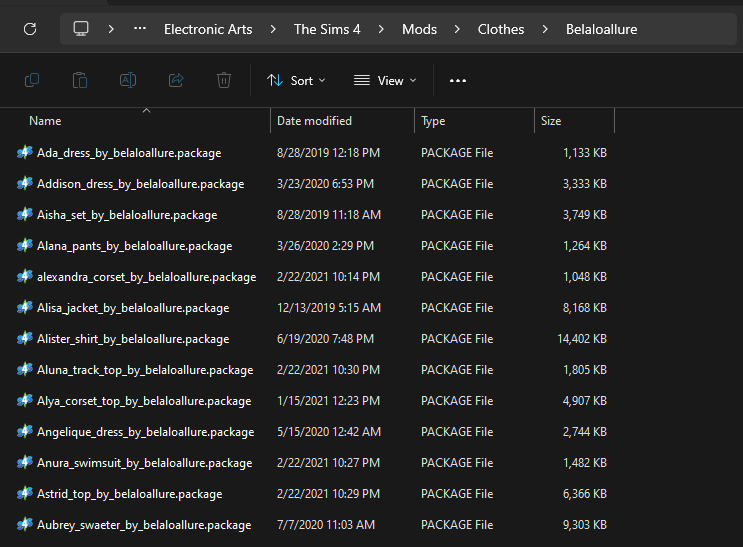Viewport: 743px width, 547px height.
Task: Open the Sort dropdown menu
Action: coord(296,81)
